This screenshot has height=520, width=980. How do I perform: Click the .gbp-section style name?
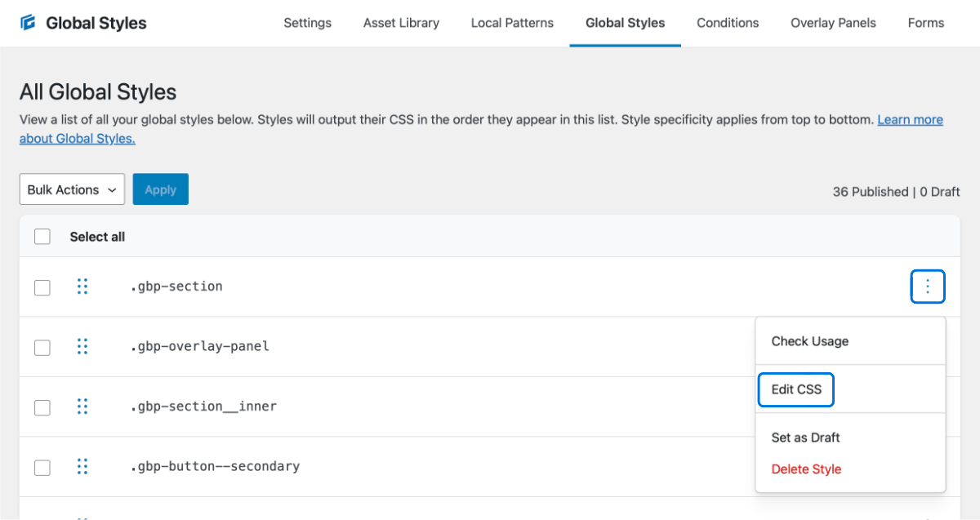pyautogui.click(x=176, y=287)
